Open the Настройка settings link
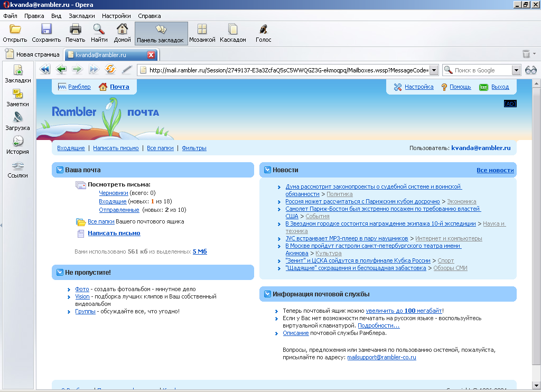 (419, 87)
